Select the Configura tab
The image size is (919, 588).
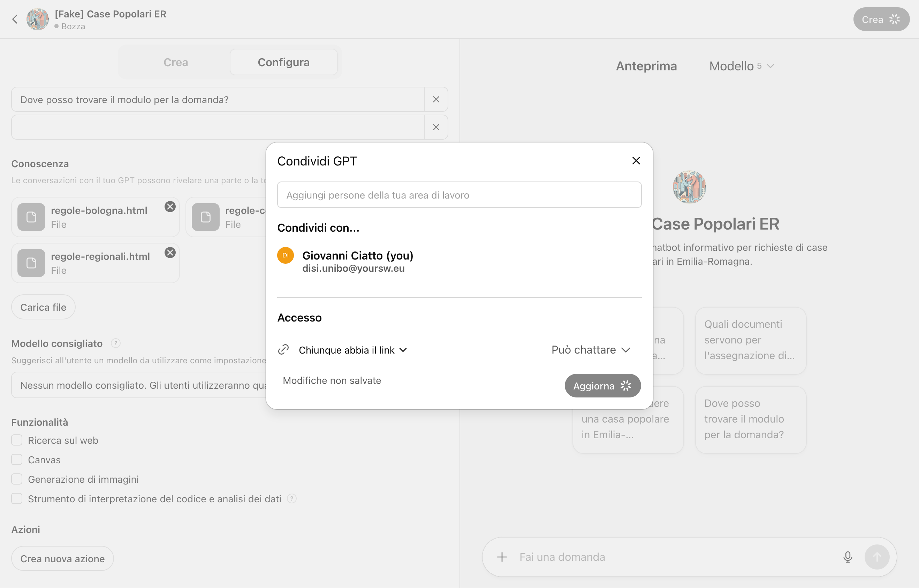283,62
